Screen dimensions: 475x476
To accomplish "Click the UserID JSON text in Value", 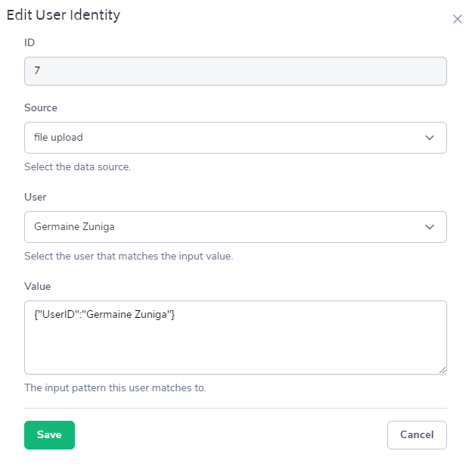I will [104, 315].
